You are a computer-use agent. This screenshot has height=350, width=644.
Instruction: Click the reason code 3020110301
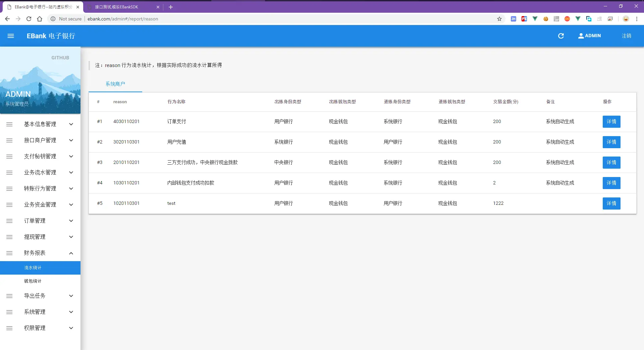[126, 142]
